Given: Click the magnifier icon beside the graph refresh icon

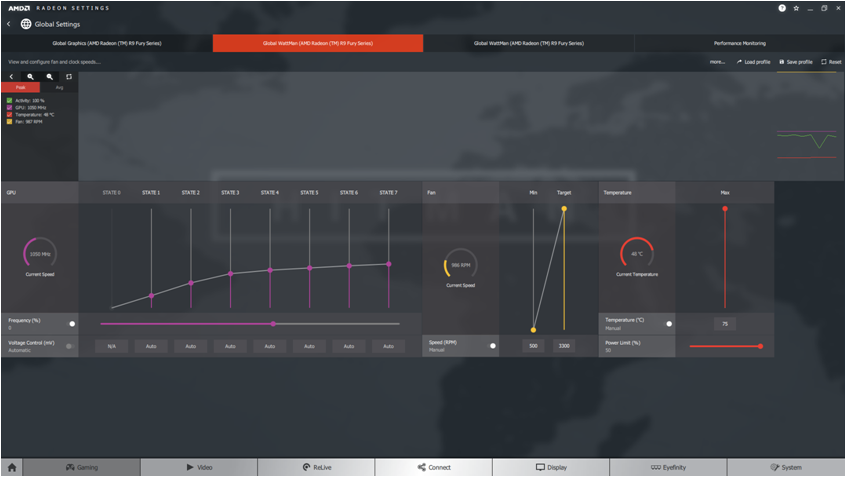Looking at the screenshot, I should click(x=50, y=77).
